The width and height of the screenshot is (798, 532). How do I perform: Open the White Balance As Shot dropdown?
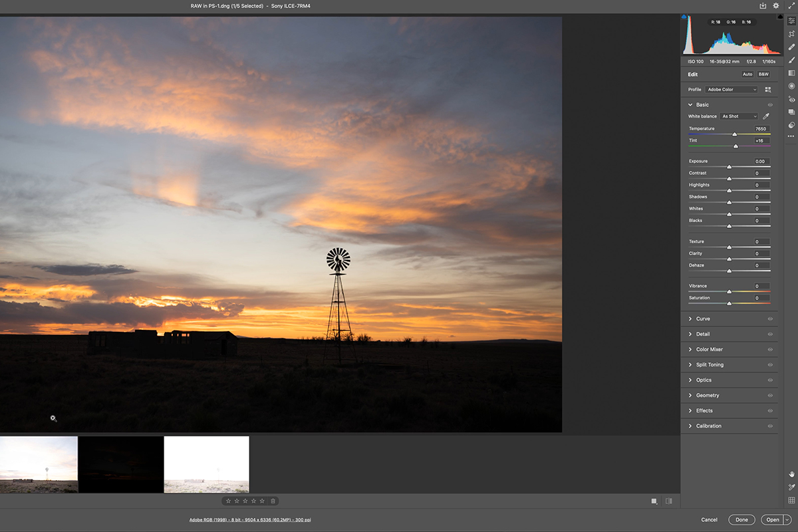pyautogui.click(x=739, y=116)
